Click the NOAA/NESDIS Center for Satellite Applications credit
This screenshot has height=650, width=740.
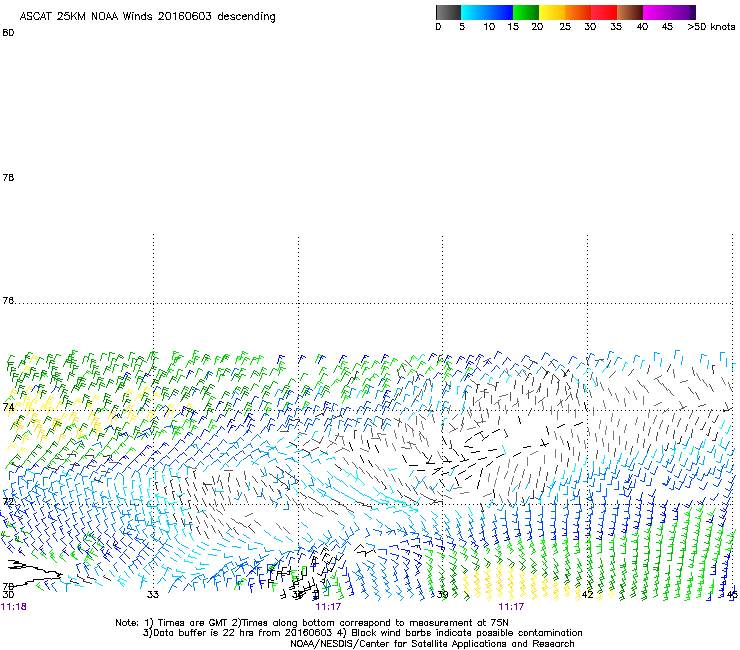point(432,644)
